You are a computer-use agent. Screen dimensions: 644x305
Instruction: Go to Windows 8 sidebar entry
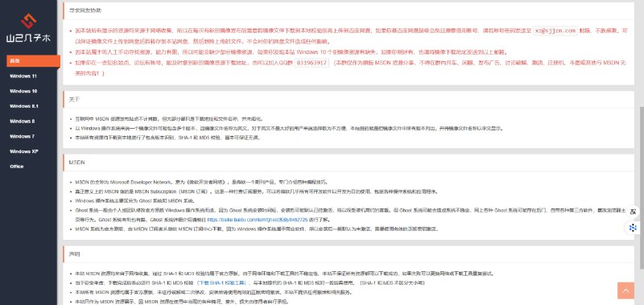[x=23, y=122]
